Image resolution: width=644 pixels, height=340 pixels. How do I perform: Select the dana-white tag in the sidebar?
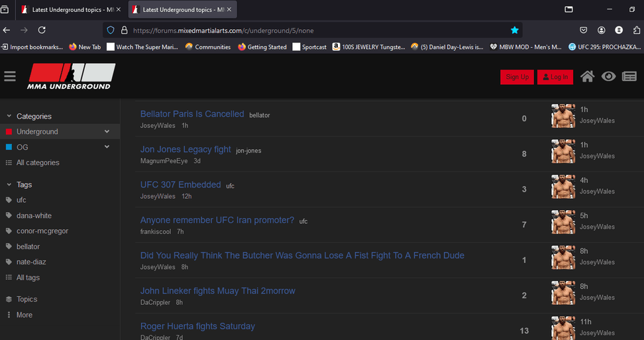pyautogui.click(x=34, y=215)
